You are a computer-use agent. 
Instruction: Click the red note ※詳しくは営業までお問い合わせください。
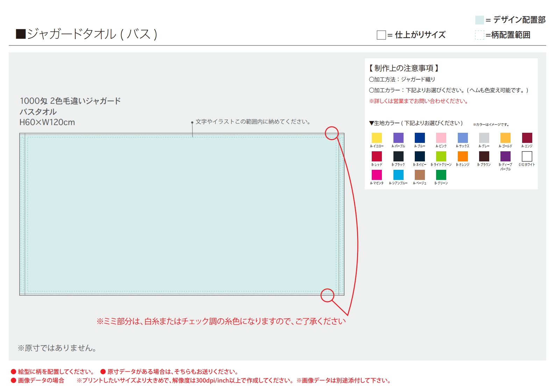[419, 101]
